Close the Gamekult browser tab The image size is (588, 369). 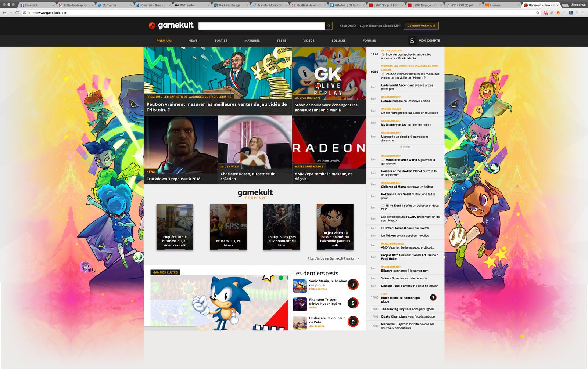(x=557, y=5)
